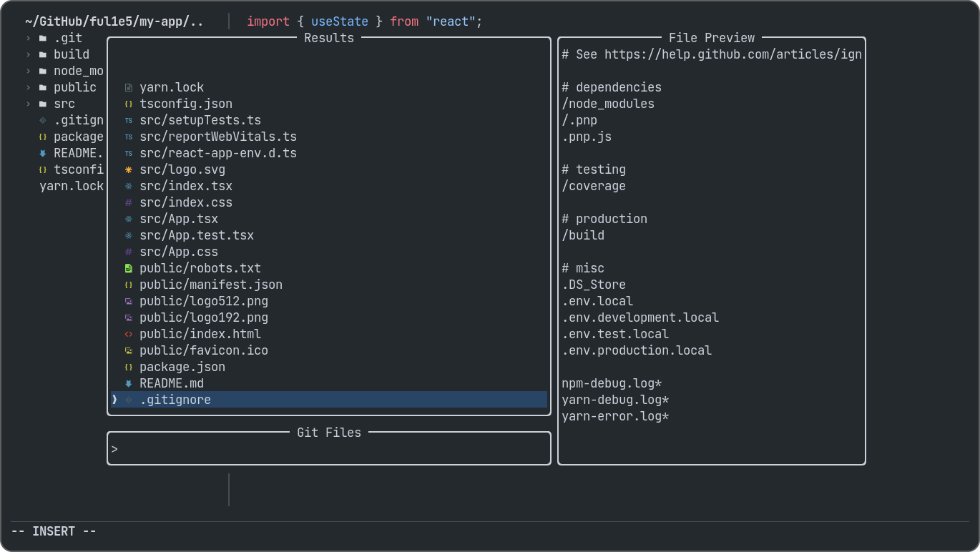Click the HTML icon beside public/index.html
The image size is (980, 552).
point(129,335)
